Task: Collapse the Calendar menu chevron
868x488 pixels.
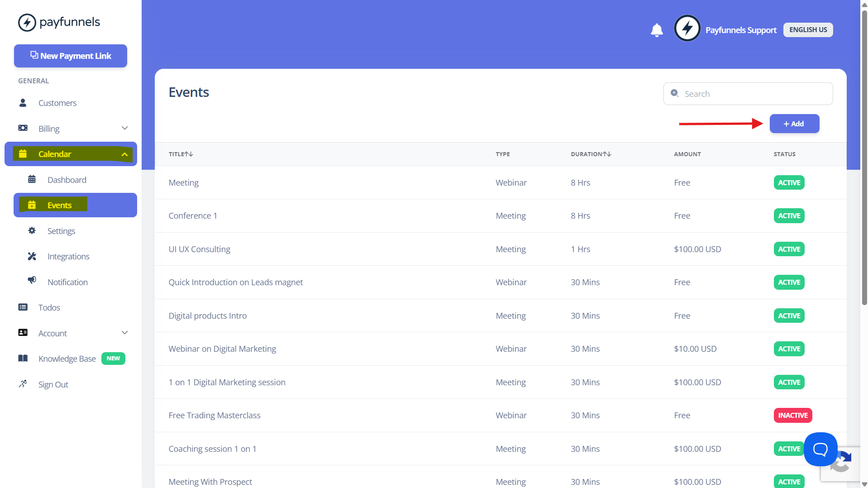Action: (124, 154)
